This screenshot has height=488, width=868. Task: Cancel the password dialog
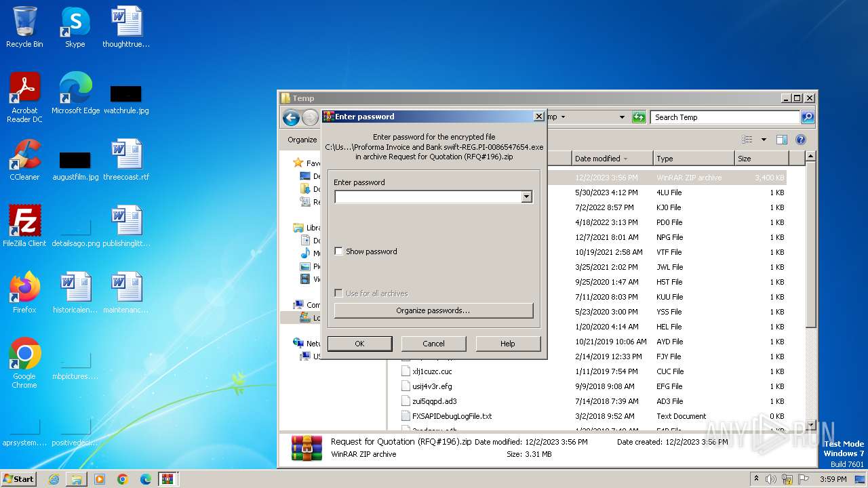click(434, 344)
